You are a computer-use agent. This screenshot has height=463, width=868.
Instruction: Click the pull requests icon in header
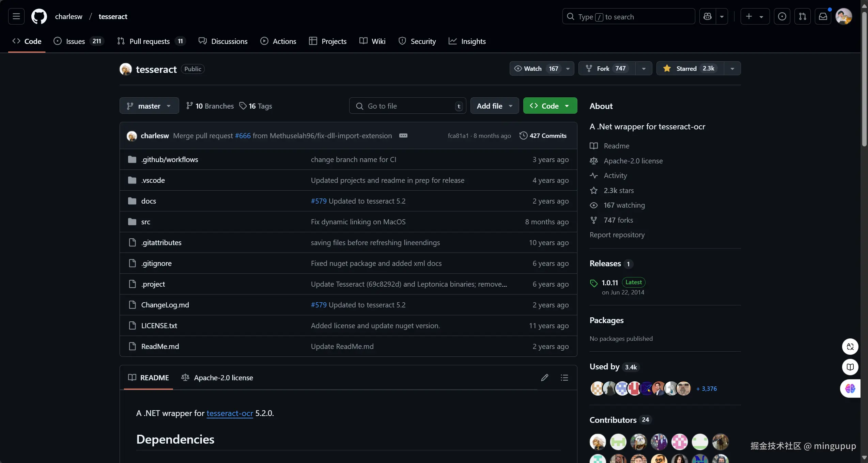[x=802, y=16]
